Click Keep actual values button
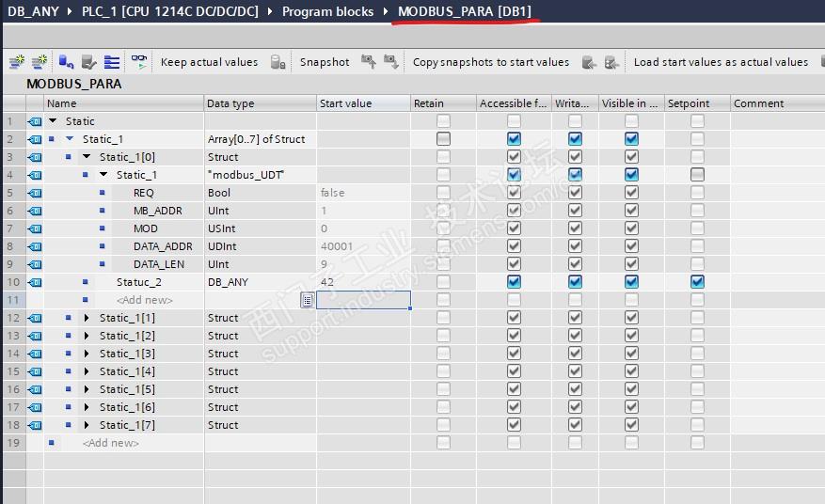This screenshot has height=504, width=825. [210, 62]
